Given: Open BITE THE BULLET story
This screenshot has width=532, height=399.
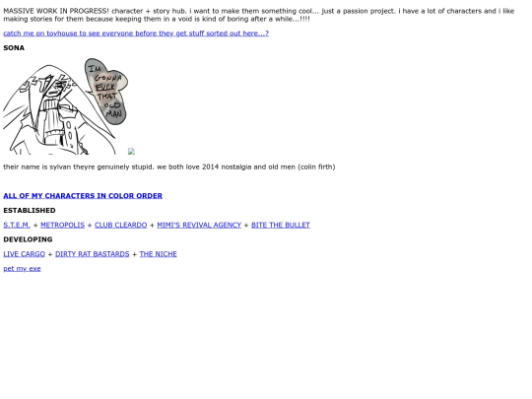Looking at the screenshot, I should [x=281, y=225].
